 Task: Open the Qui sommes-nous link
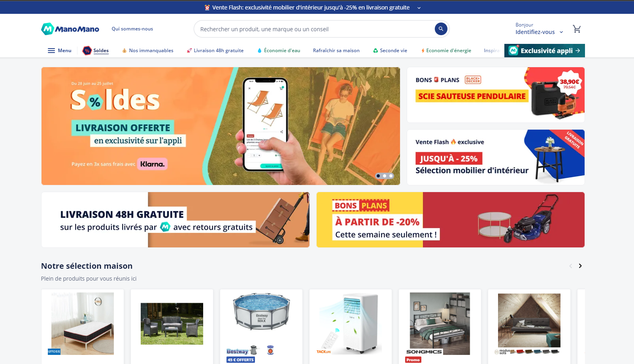click(x=132, y=29)
